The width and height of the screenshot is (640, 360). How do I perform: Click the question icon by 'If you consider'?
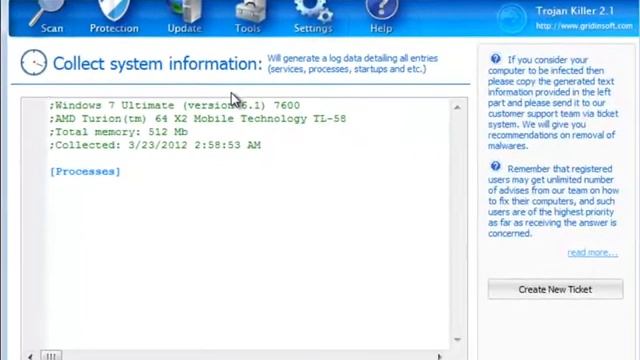point(496,59)
